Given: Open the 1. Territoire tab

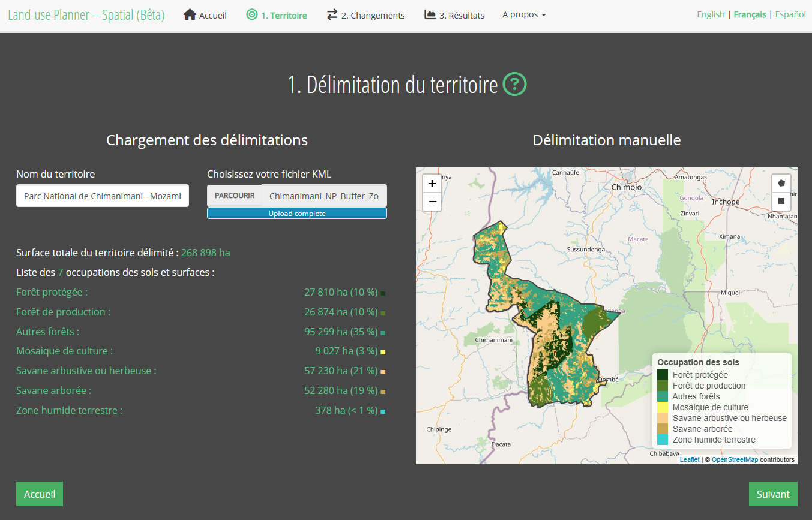Looking at the screenshot, I should [277, 15].
